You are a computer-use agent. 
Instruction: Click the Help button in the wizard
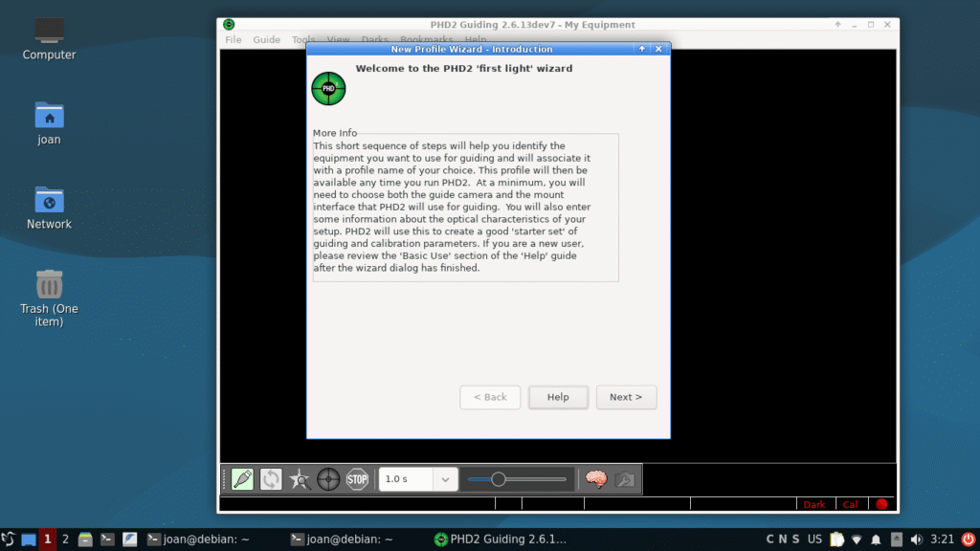(558, 398)
